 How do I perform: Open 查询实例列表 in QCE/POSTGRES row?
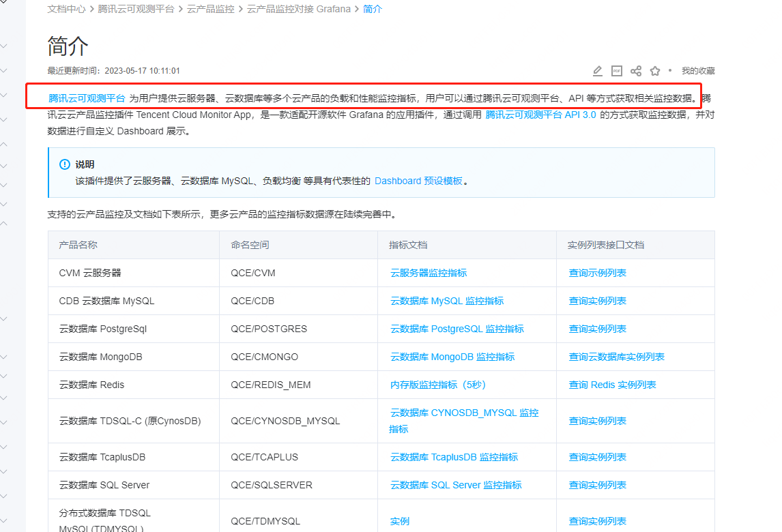[x=598, y=329]
